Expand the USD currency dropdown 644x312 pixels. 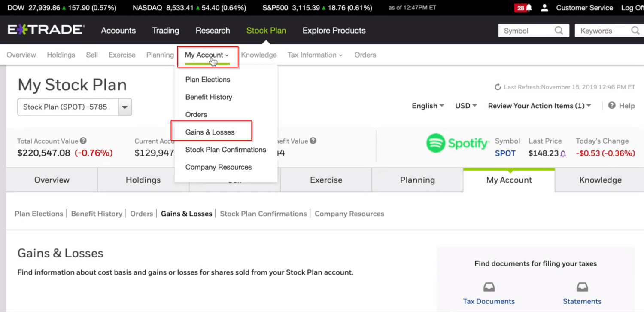[x=465, y=106]
